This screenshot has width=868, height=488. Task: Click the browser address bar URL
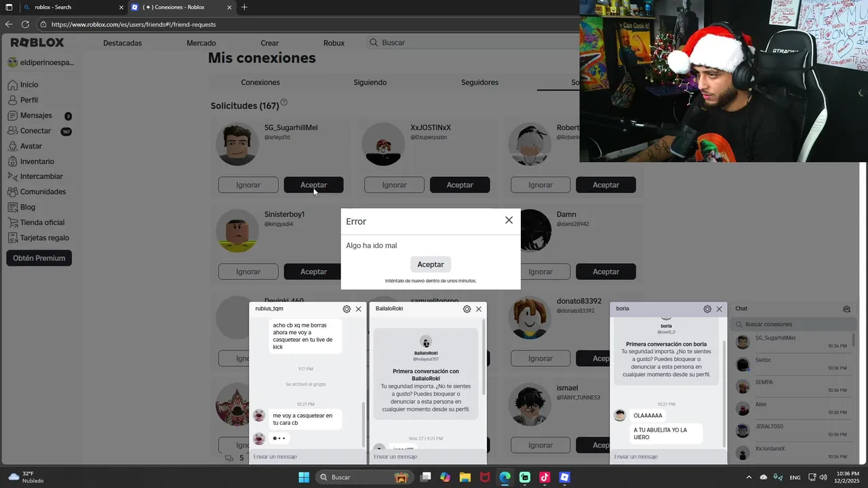coord(134,24)
